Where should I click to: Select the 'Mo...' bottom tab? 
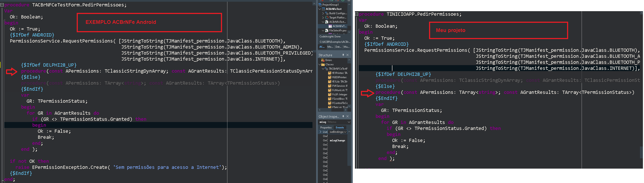point(330,47)
